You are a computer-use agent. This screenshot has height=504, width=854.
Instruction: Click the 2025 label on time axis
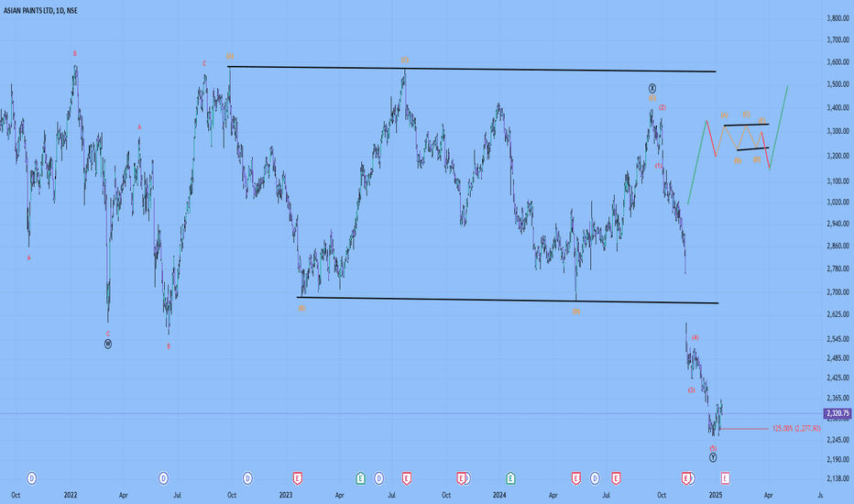pos(716,495)
